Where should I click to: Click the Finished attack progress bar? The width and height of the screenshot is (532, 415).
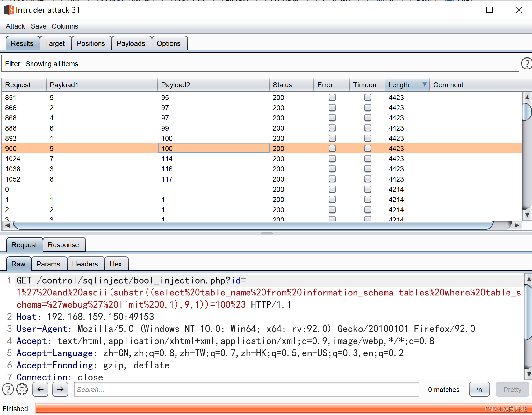pos(283,408)
